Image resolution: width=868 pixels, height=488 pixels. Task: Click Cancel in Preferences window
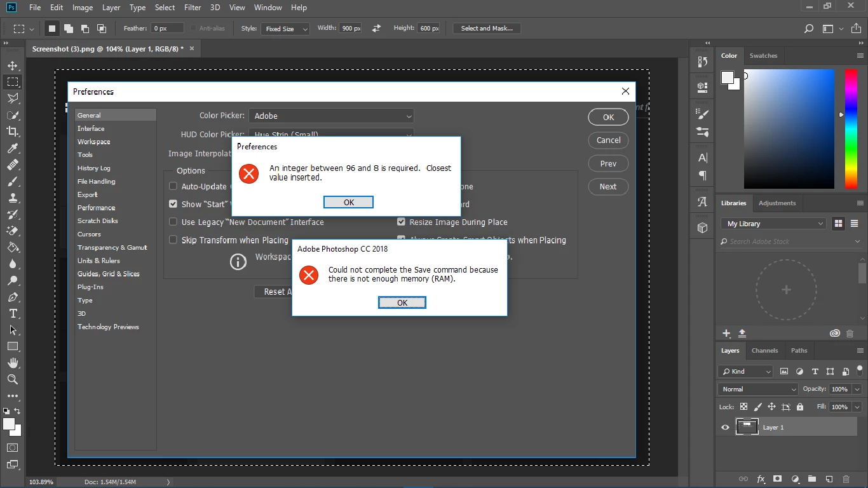pyautogui.click(x=608, y=140)
